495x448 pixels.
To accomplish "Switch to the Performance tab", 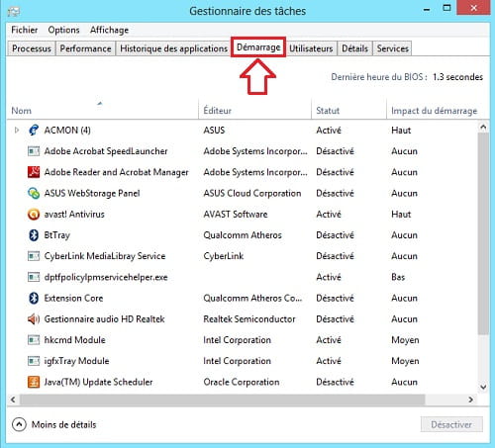I will [85, 48].
